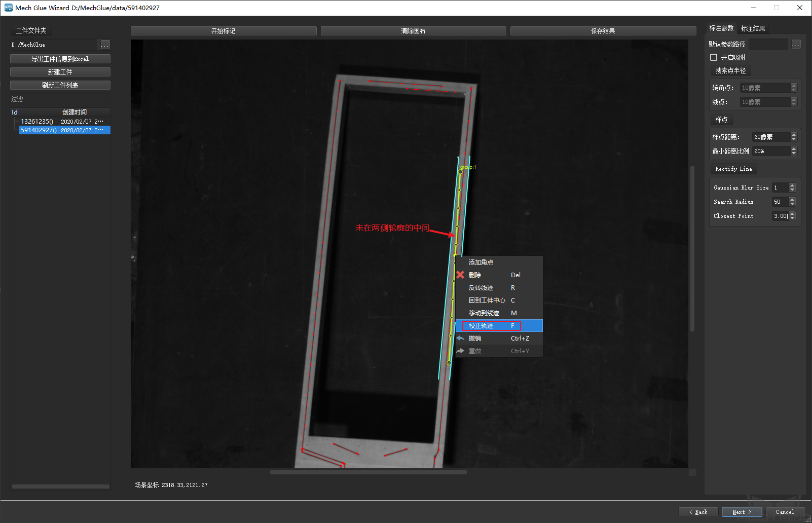Click the 刷新工件列表 button
Screen dimensions: 812x523
(x=60, y=85)
